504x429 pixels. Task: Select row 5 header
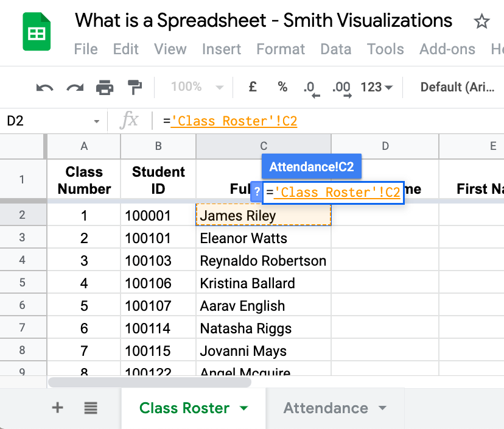point(22,282)
